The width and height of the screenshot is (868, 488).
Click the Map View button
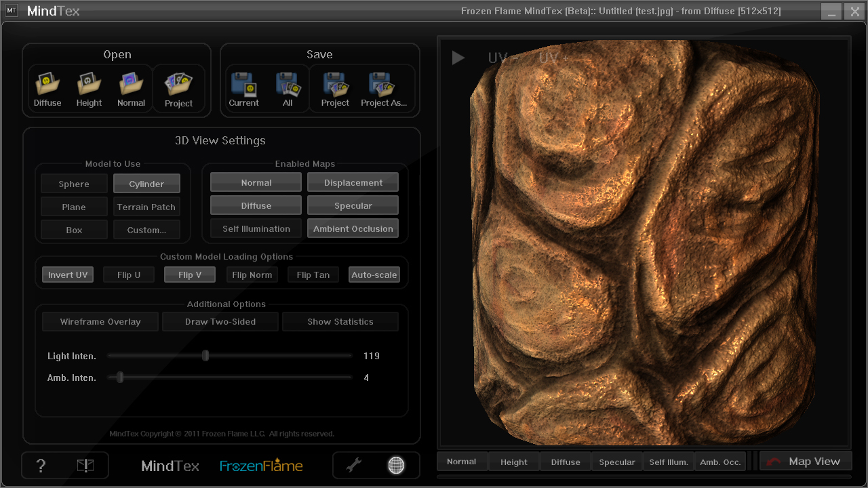pos(805,462)
